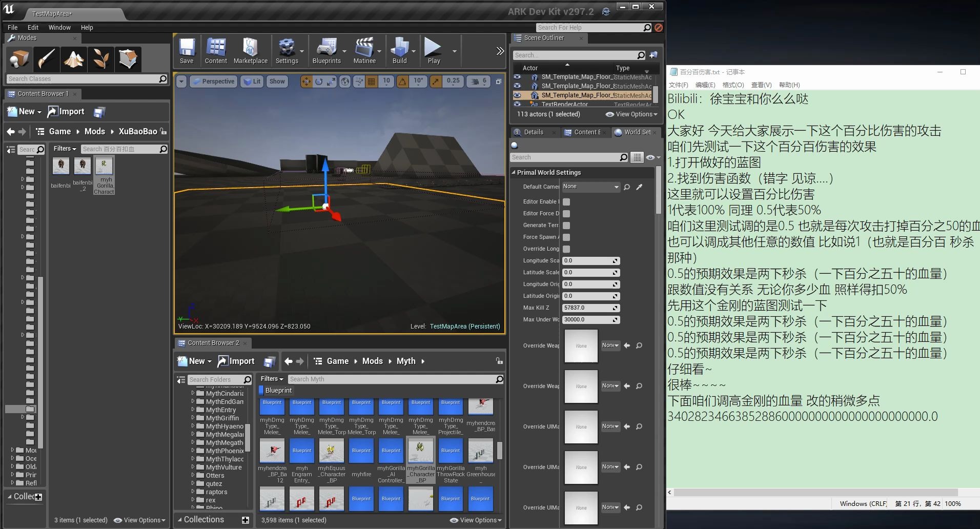Hide the TextRenderActor in Scene Outliner

[518, 104]
